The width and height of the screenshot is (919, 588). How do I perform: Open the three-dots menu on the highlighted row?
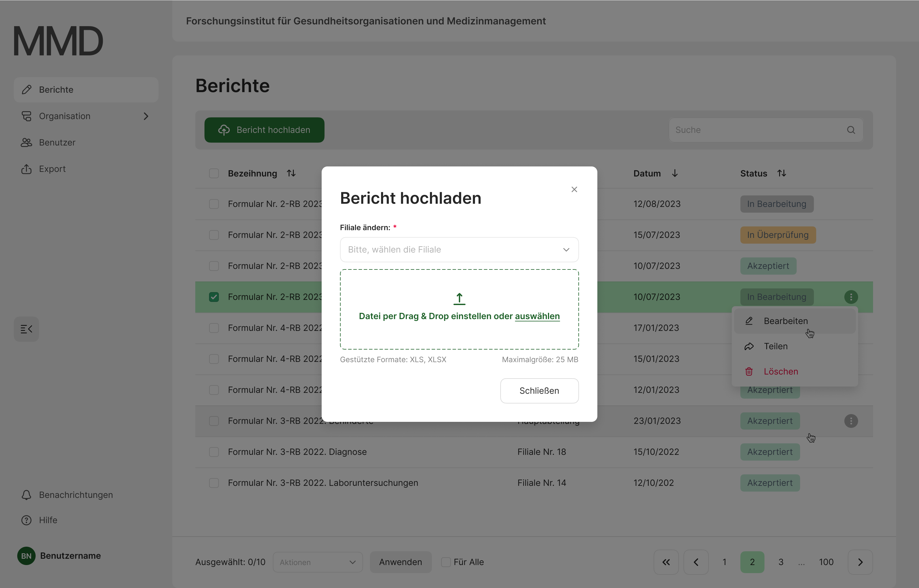[x=851, y=297]
